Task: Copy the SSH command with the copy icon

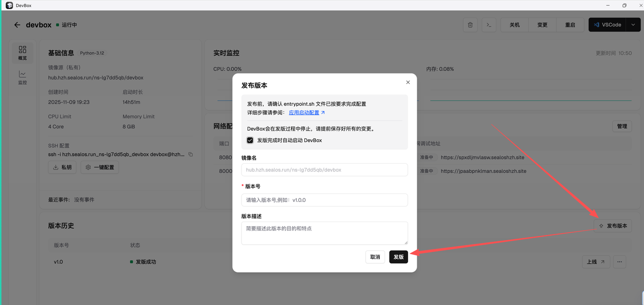Action: (x=190, y=154)
